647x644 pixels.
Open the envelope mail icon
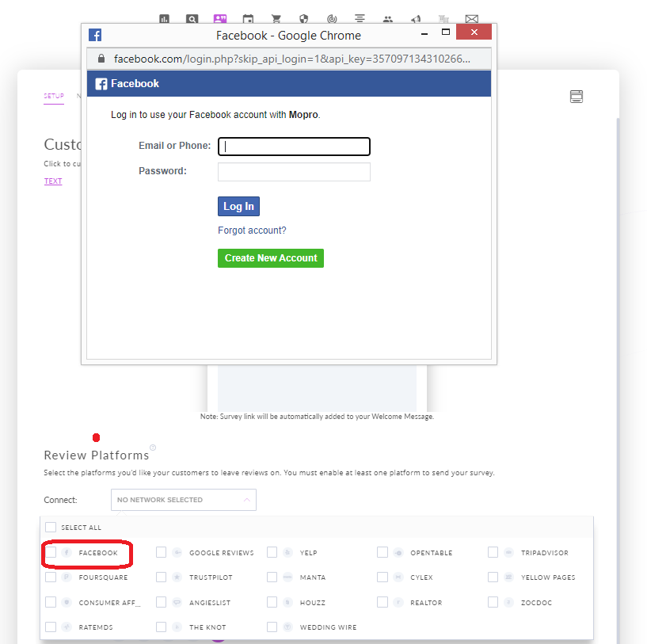pyautogui.click(x=472, y=19)
